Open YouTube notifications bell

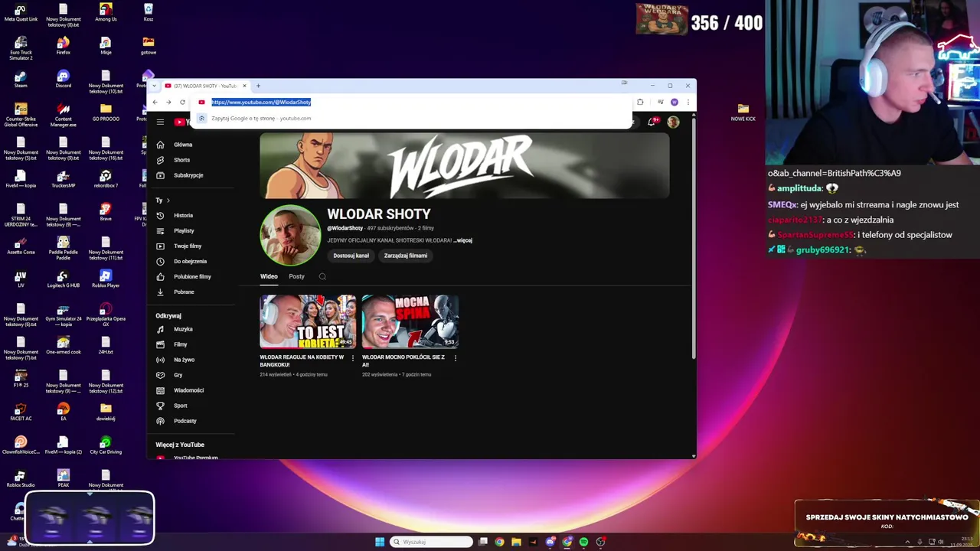click(x=652, y=122)
